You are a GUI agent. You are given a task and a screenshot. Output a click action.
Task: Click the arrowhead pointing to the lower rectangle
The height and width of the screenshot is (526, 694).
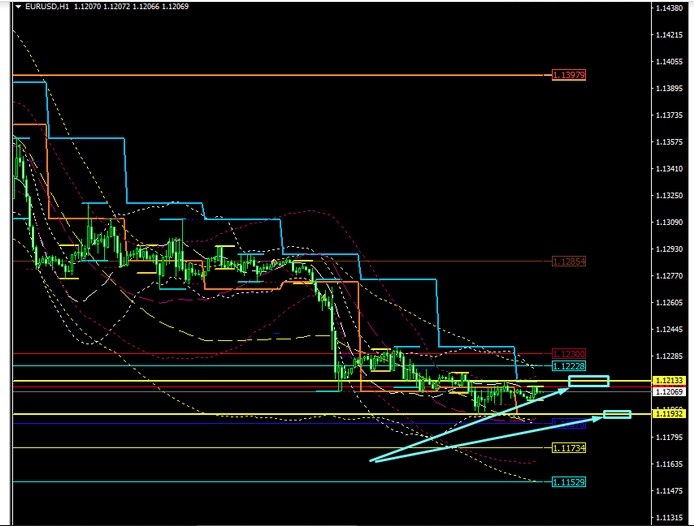pos(596,418)
